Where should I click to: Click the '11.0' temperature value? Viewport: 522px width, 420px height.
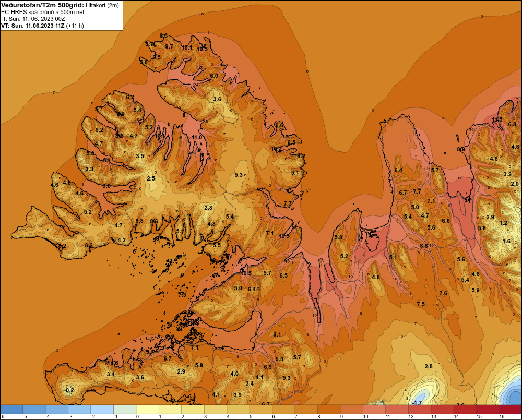coord(196,137)
